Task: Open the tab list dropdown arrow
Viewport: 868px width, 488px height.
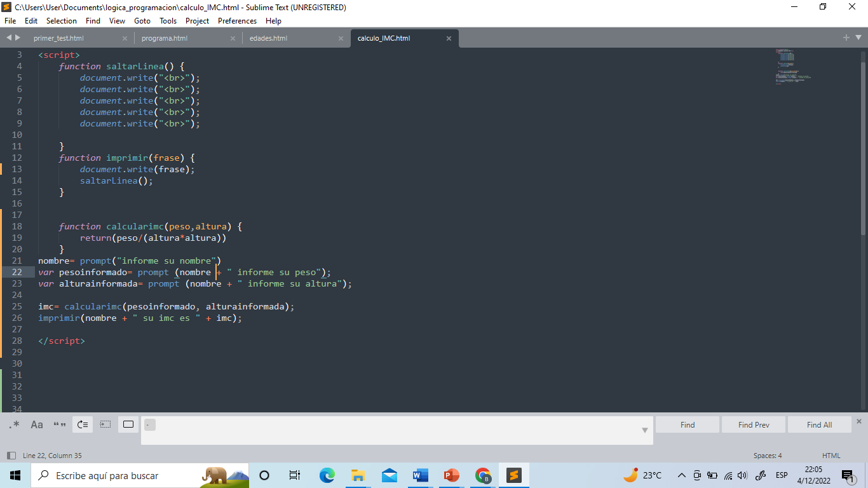Action: coord(858,37)
